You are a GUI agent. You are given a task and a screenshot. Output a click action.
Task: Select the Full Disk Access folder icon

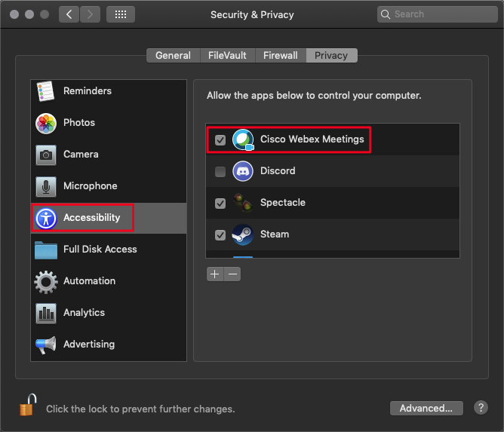pos(46,250)
